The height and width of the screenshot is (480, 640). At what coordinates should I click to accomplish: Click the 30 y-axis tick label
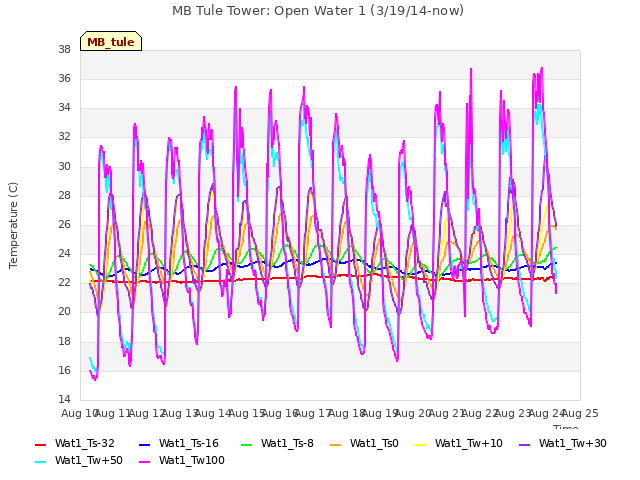(x=64, y=166)
